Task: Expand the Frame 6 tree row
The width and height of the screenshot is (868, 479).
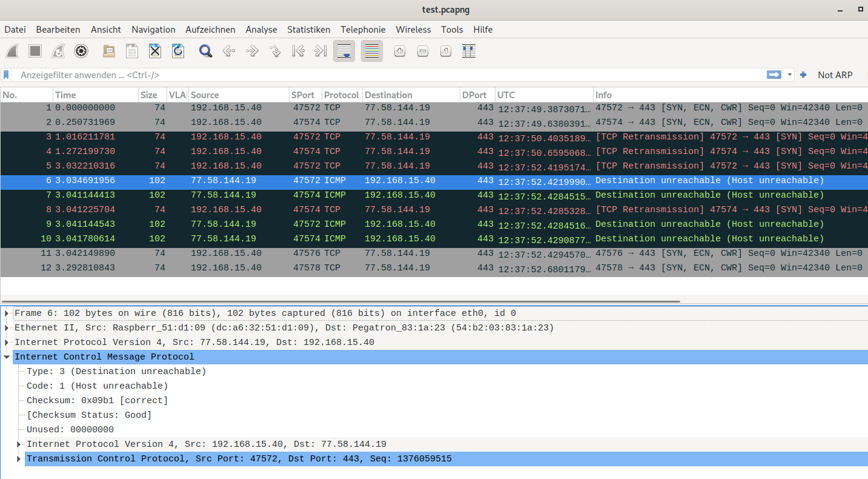Action: coord(7,313)
